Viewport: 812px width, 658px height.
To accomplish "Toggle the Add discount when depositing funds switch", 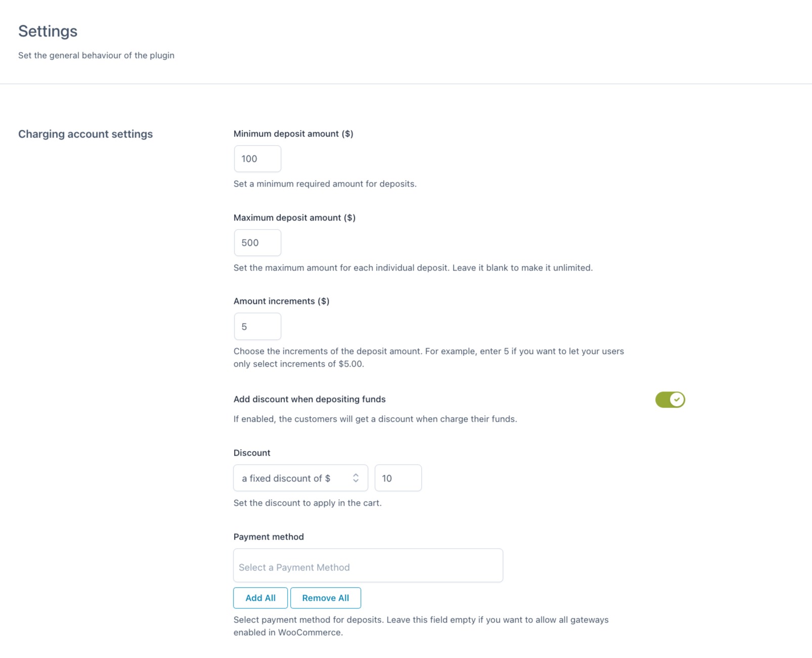I will click(x=670, y=400).
